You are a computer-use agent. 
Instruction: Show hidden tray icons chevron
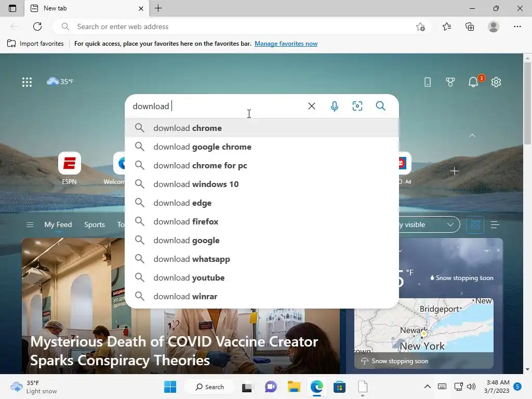tap(428, 387)
